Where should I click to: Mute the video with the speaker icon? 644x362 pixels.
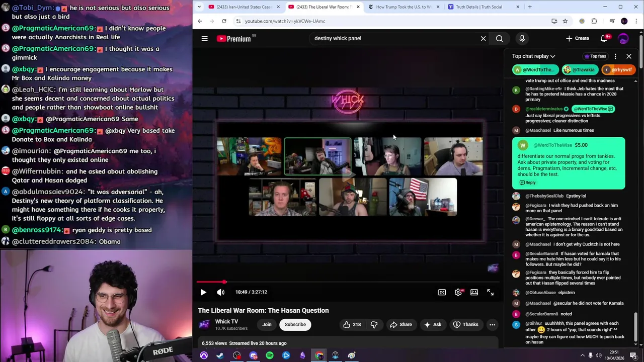tap(221, 292)
